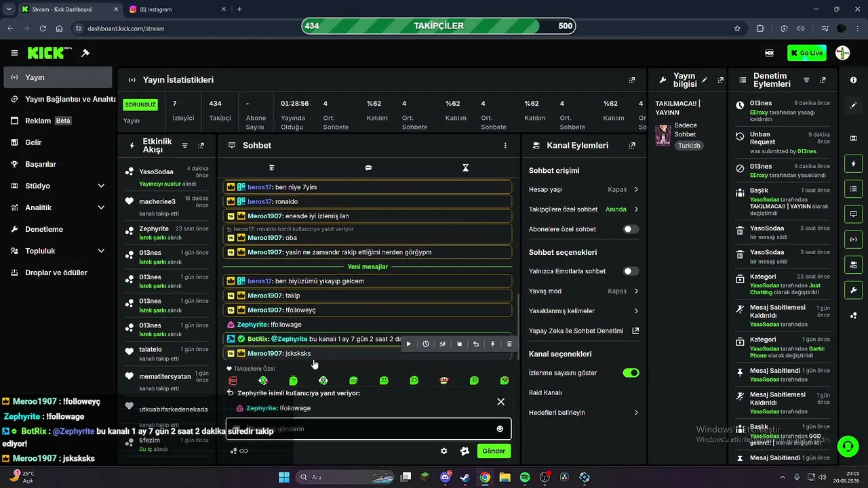Pop out the Etkinlik Akışı panel

201,145
